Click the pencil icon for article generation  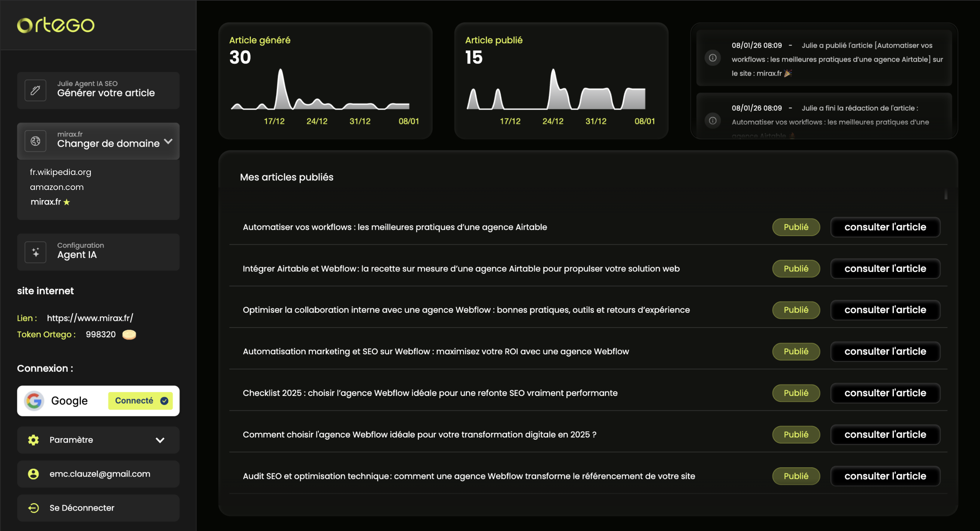point(35,90)
